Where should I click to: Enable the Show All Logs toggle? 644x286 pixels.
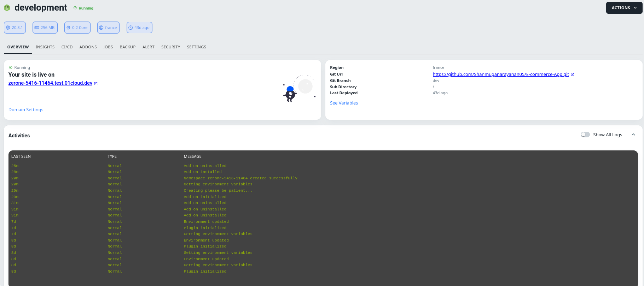pos(585,135)
